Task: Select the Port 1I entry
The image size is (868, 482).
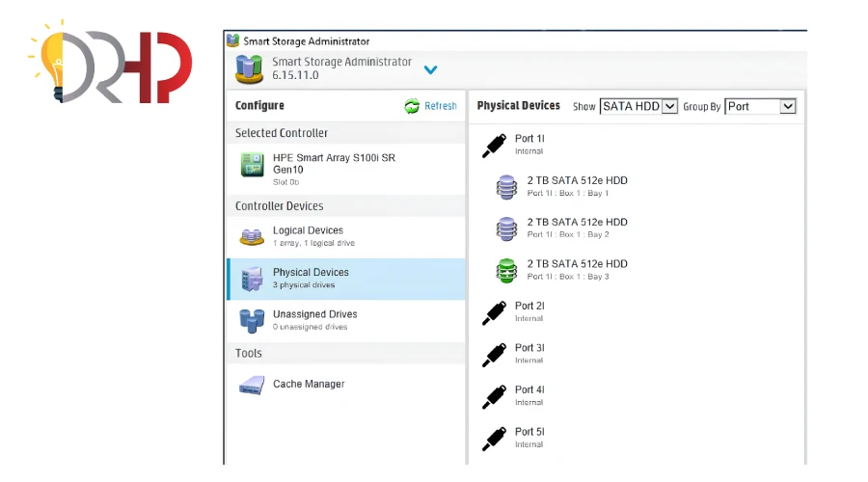Action: [x=529, y=139]
